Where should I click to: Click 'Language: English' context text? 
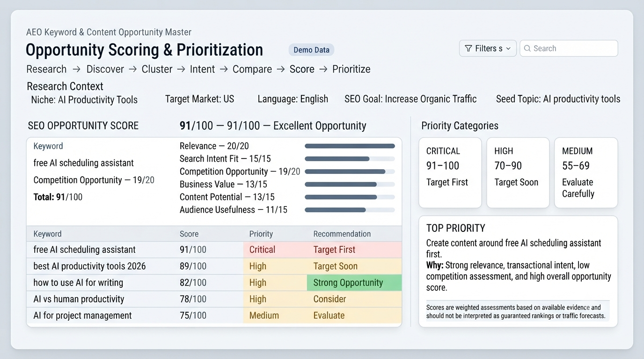pyautogui.click(x=293, y=99)
